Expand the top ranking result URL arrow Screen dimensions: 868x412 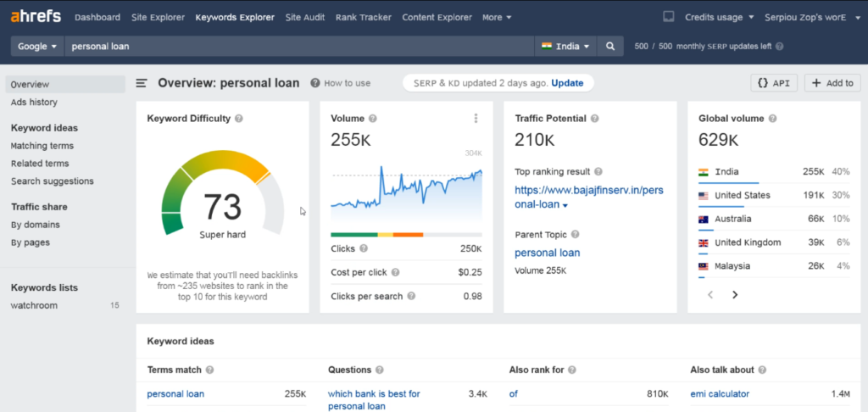coord(565,206)
